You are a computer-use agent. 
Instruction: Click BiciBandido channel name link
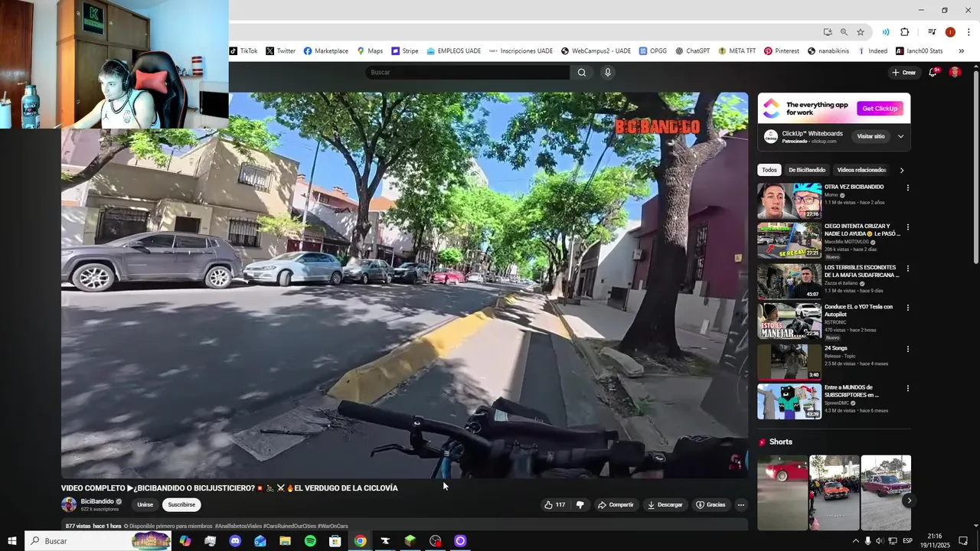click(97, 501)
